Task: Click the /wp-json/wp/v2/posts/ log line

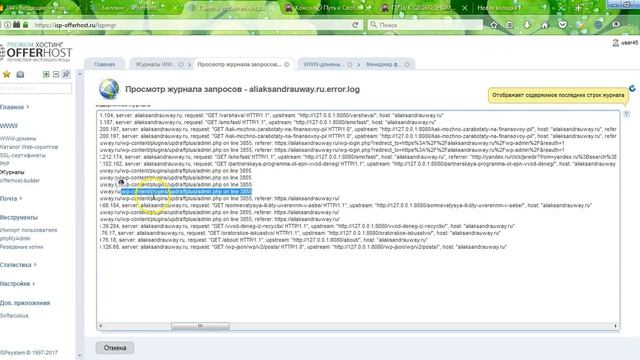Action: [303, 247]
